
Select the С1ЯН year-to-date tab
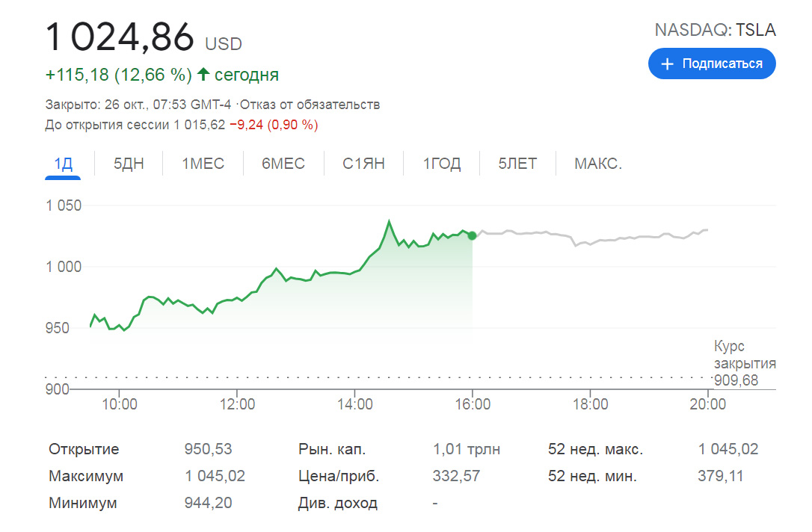tap(363, 164)
